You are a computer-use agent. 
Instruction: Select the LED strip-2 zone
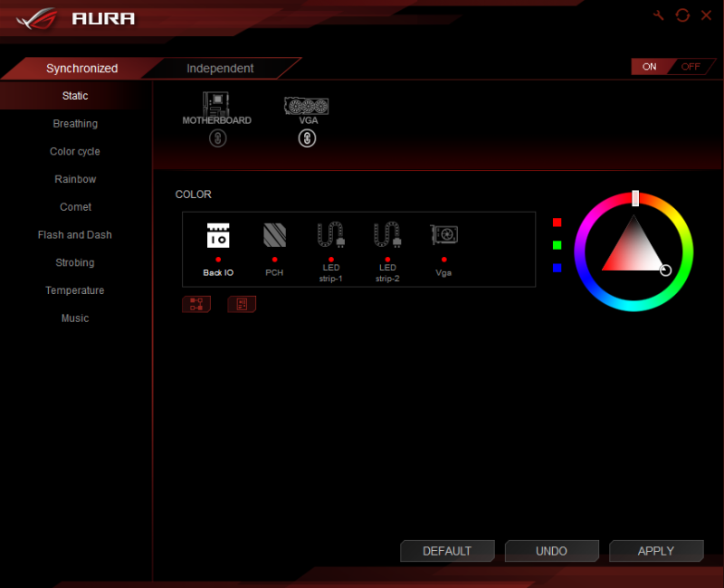coord(387,252)
